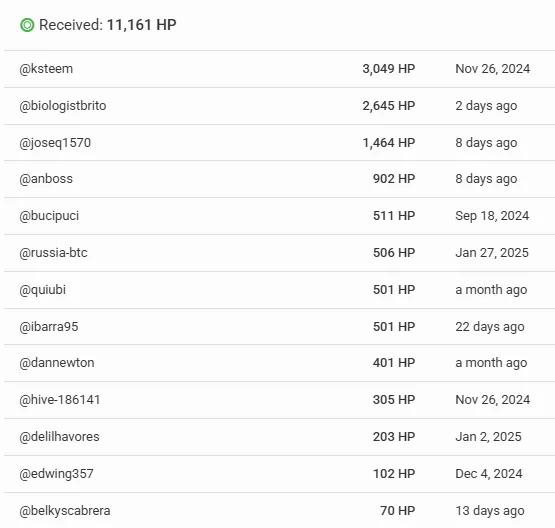Click the Received 11,161 HP heading
This screenshot has height=528, width=555.
(108, 25)
